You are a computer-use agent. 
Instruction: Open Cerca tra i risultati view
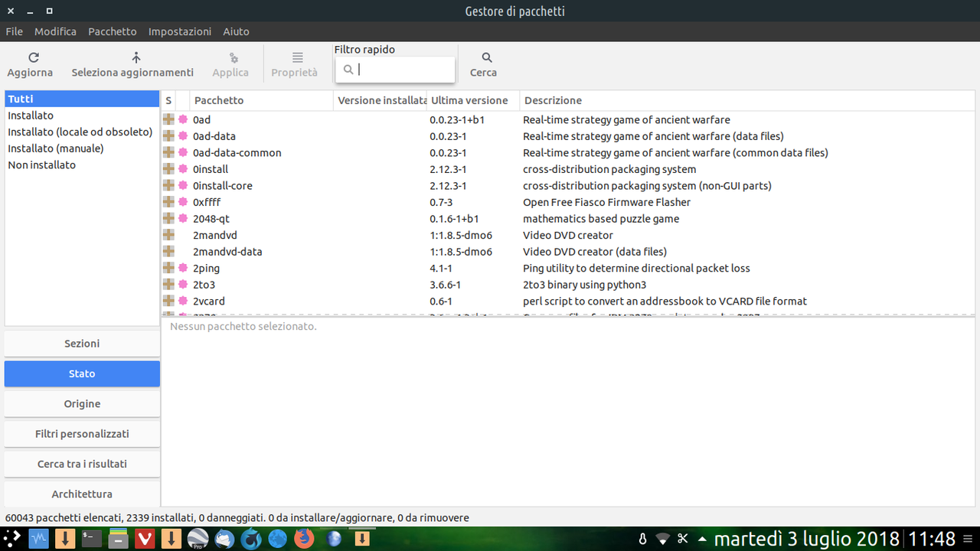pyautogui.click(x=82, y=464)
